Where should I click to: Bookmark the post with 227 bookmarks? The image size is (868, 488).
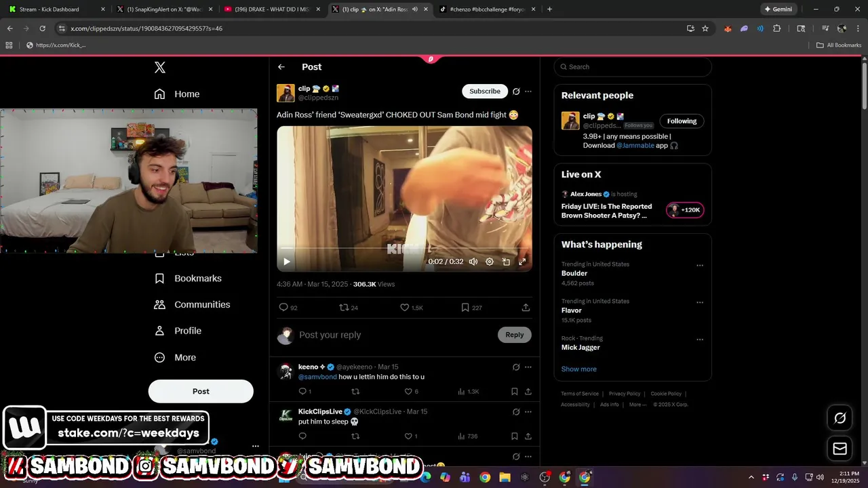click(471, 308)
